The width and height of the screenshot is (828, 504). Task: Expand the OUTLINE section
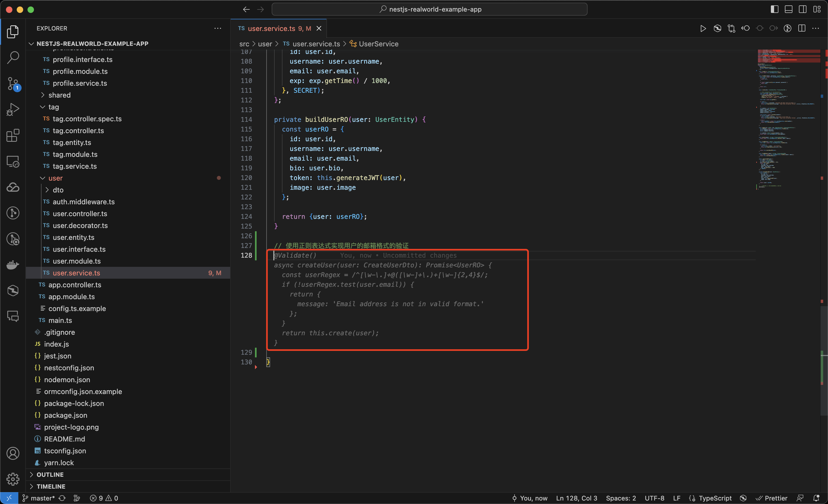click(x=50, y=474)
